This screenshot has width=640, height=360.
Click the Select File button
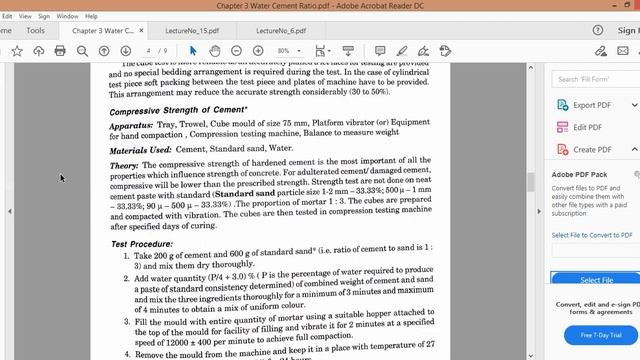click(x=596, y=278)
